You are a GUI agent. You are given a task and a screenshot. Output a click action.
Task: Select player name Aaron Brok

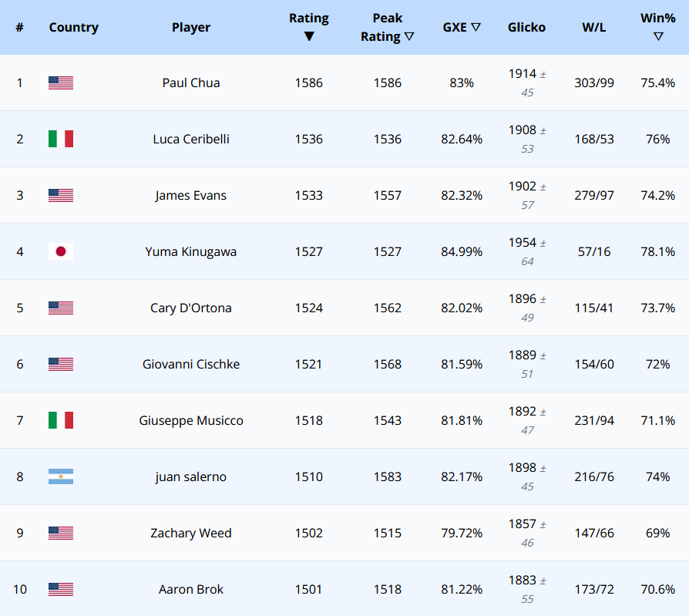(190, 589)
